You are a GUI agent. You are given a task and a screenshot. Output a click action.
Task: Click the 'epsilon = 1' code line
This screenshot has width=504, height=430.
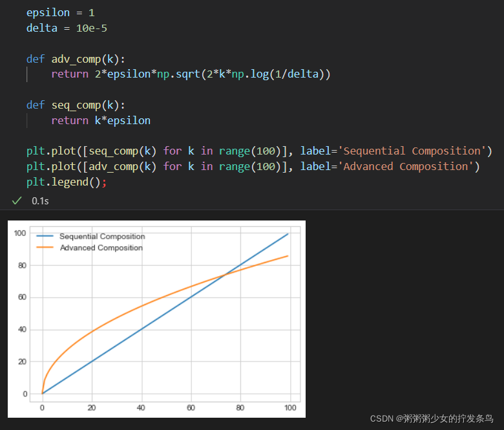pyautogui.click(x=61, y=12)
